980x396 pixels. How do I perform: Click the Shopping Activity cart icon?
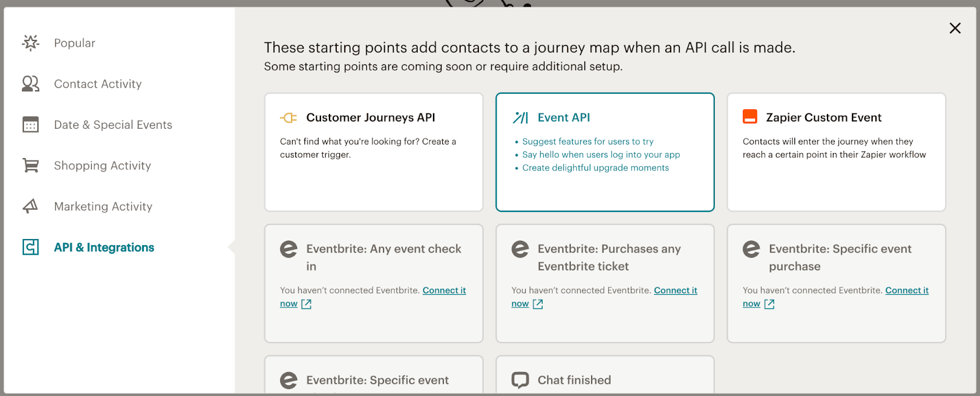pyautogui.click(x=31, y=166)
